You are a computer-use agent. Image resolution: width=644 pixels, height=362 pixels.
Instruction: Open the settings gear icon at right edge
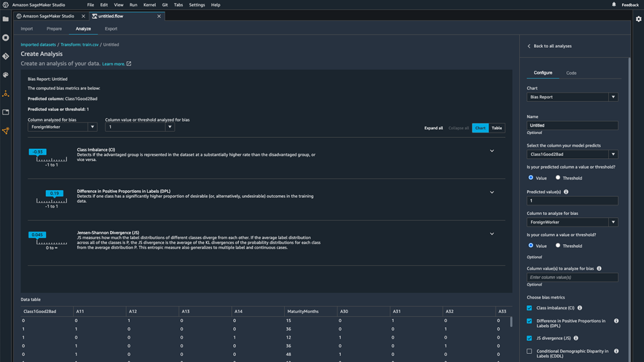[x=638, y=19]
